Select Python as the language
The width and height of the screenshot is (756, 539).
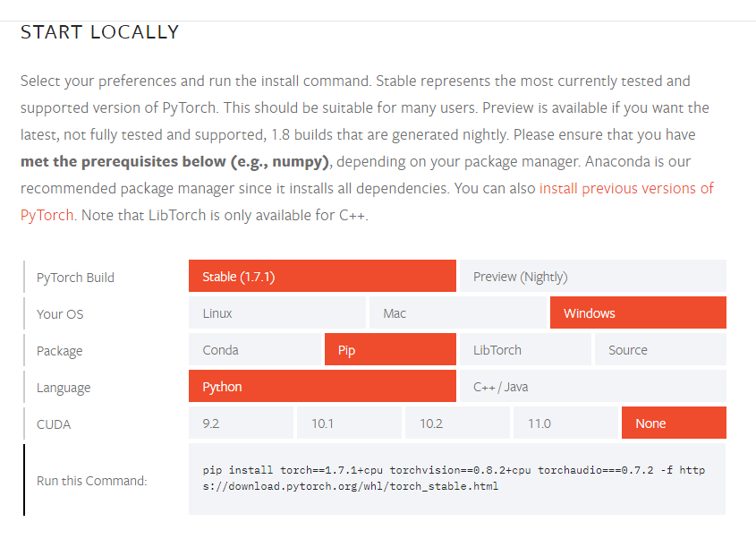click(x=322, y=386)
